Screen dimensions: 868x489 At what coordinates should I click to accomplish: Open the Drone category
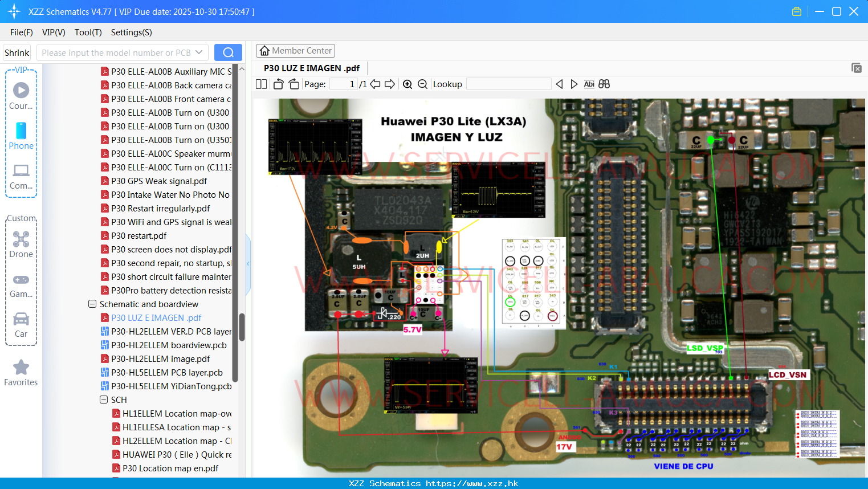click(21, 244)
